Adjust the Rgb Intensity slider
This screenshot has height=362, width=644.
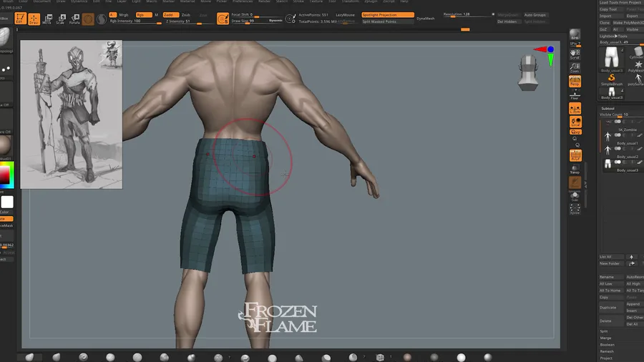(135, 21)
